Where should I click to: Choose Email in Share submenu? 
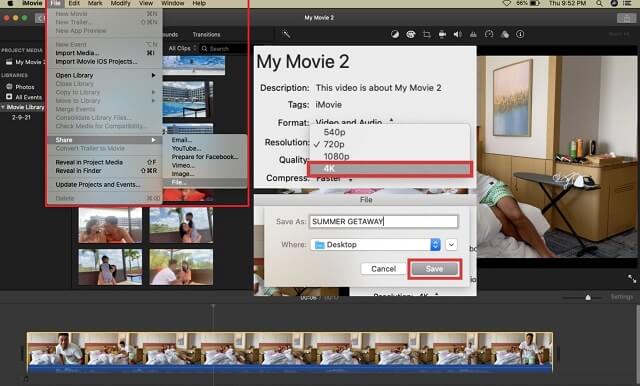[205, 140]
